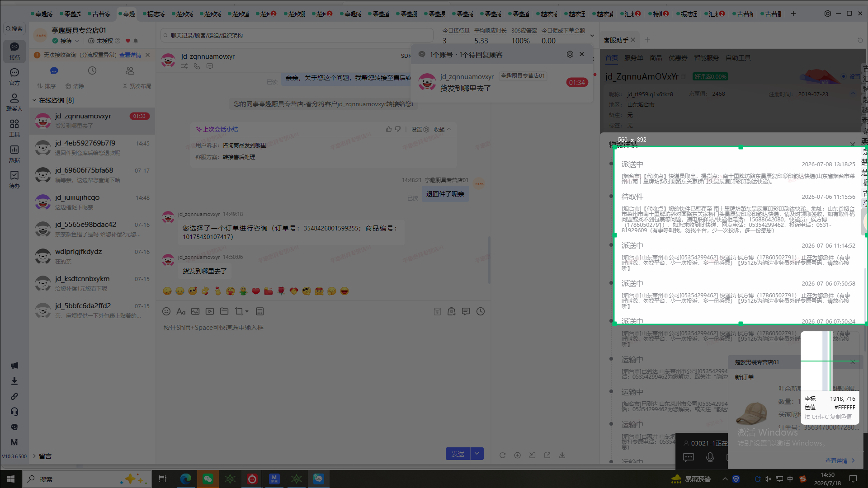The width and height of the screenshot is (868, 488).
Task: Click the main settings hexagon icon at top
Action: [828, 14]
